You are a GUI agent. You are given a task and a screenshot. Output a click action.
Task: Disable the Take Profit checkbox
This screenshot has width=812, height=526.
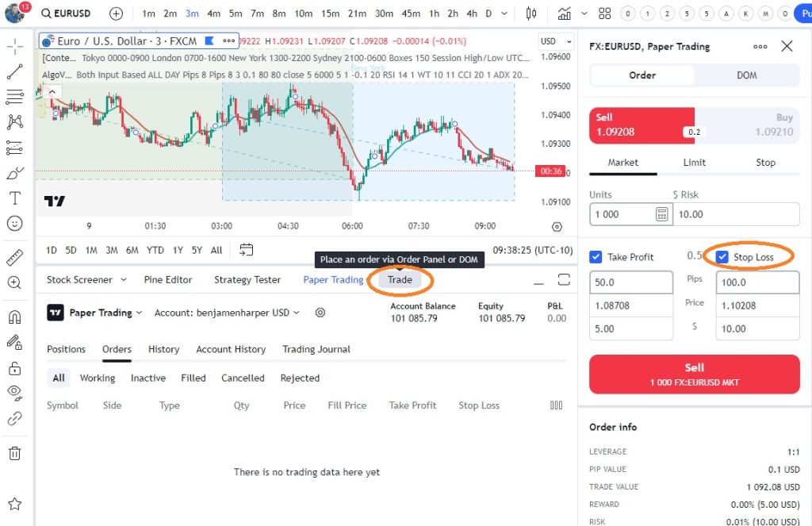[596, 256]
